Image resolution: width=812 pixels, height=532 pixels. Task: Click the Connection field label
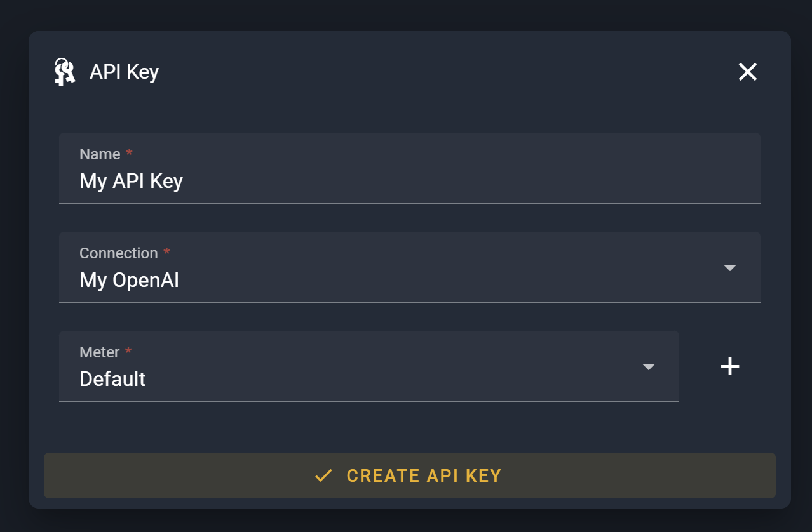point(118,253)
